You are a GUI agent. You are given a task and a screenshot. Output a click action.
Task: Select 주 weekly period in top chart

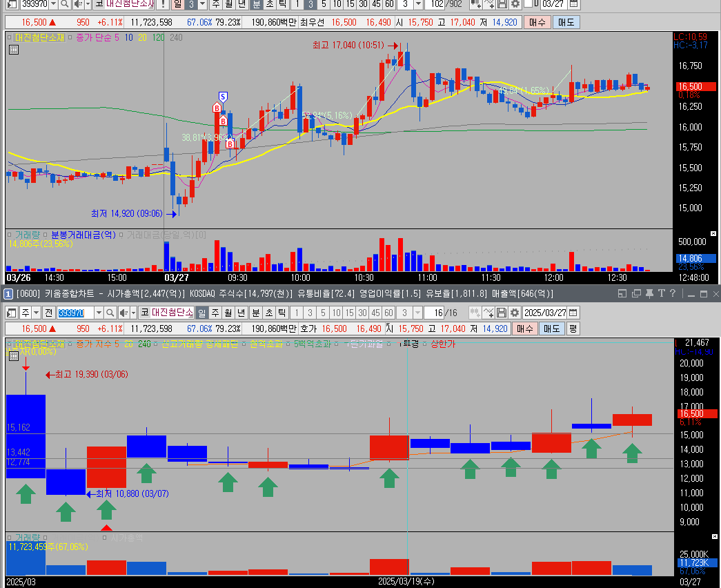(x=216, y=4)
